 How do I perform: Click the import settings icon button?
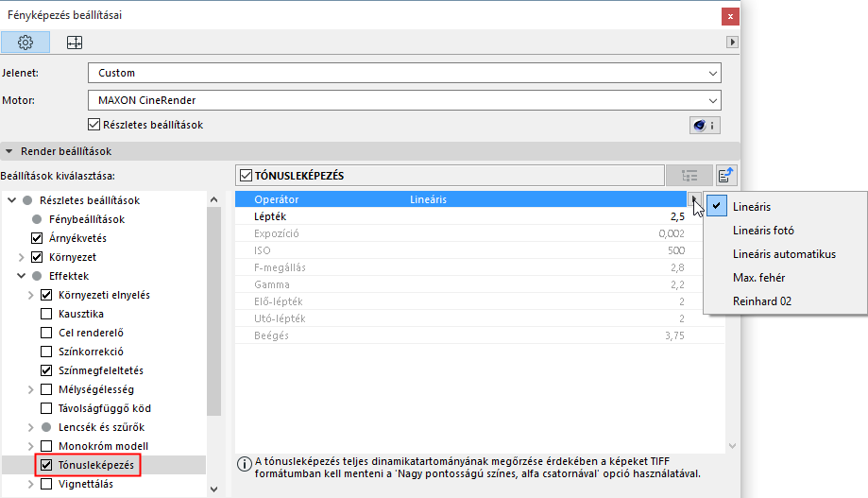725,176
